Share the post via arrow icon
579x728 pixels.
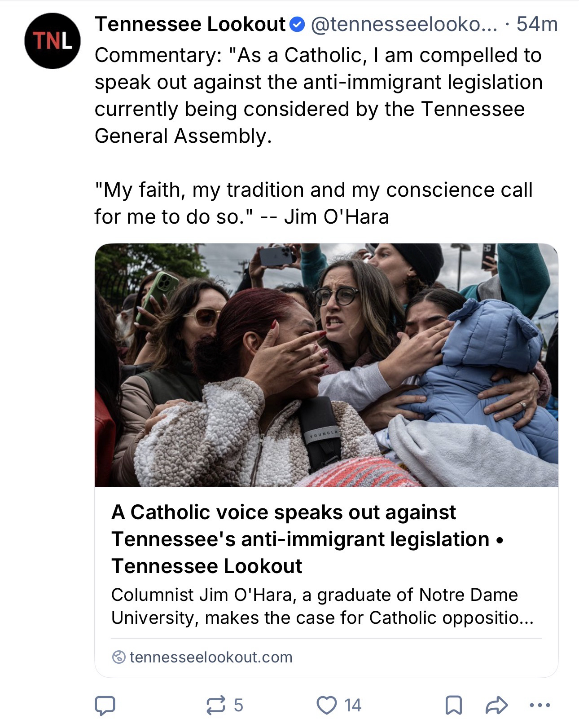tap(496, 705)
